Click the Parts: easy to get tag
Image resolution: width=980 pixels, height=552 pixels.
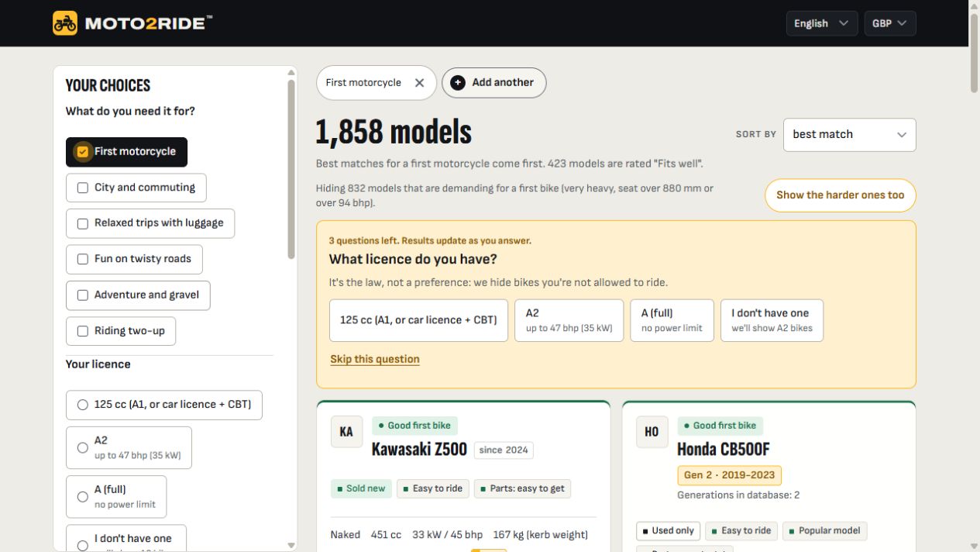522,488
